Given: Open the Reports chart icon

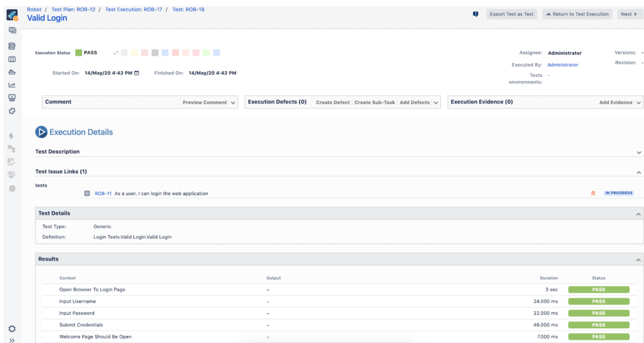Looking at the screenshot, I should click(x=12, y=85).
